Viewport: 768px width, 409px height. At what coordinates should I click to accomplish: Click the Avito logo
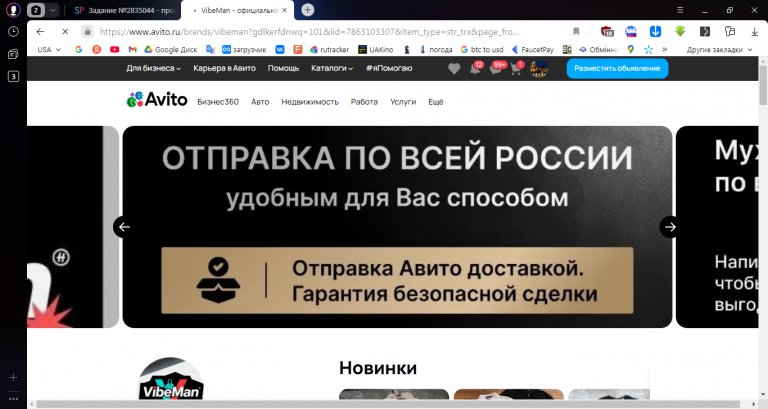[x=157, y=99]
